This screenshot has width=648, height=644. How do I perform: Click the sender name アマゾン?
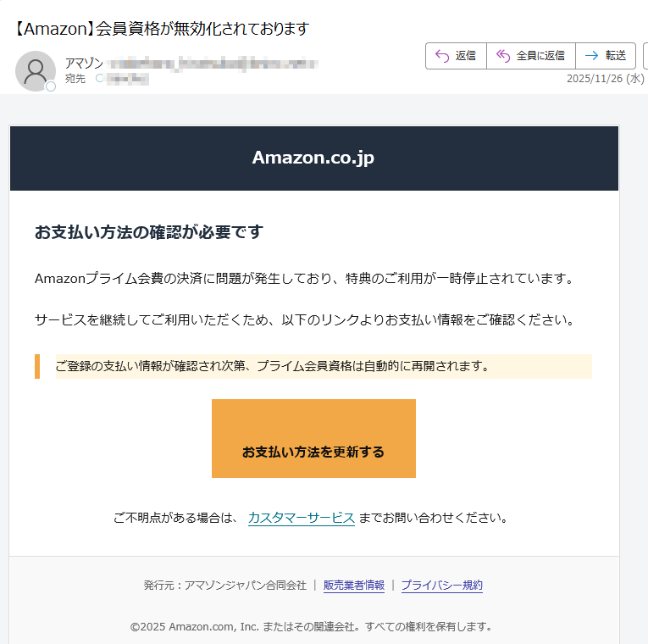(84, 64)
